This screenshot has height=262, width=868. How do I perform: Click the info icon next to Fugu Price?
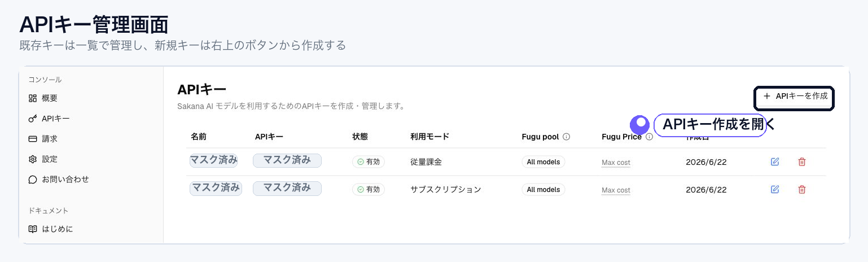[x=650, y=137]
